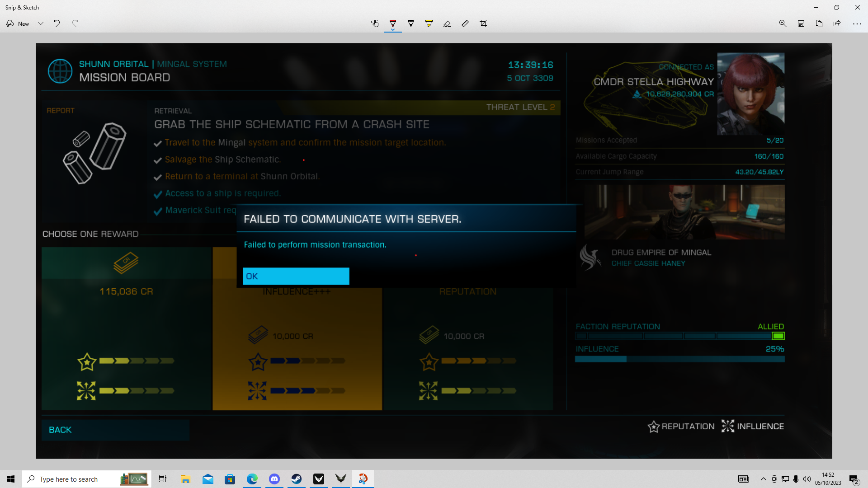Click the mission board globe icon

pos(60,71)
